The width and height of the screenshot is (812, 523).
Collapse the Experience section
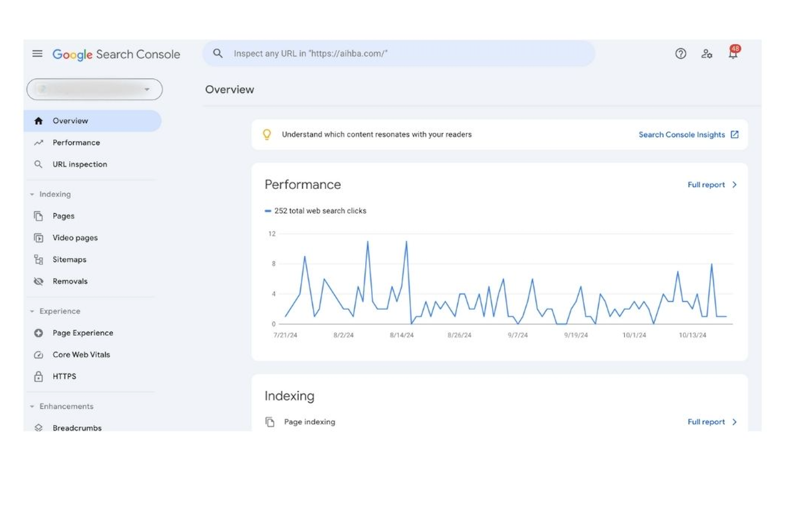tap(32, 311)
